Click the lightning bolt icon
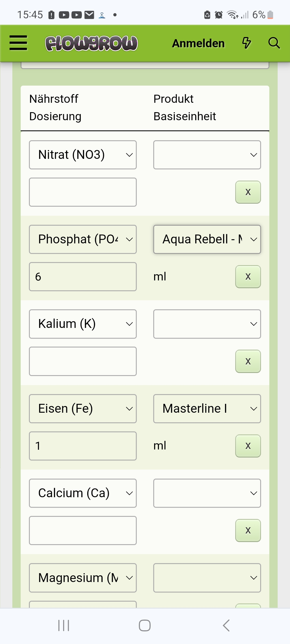290x644 pixels. (247, 43)
